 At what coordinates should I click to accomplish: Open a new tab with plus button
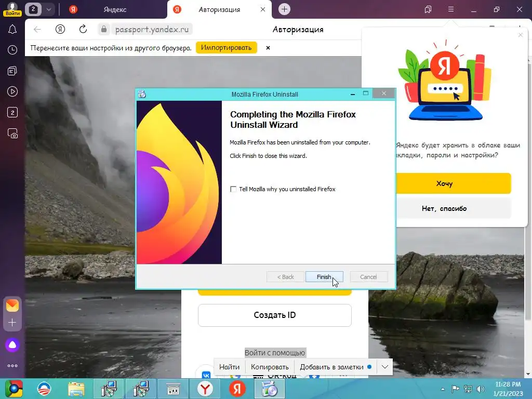[x=284, y=9]
